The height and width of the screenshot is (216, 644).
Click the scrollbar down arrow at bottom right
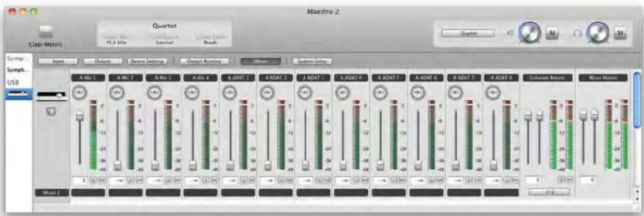click(637, 198)
